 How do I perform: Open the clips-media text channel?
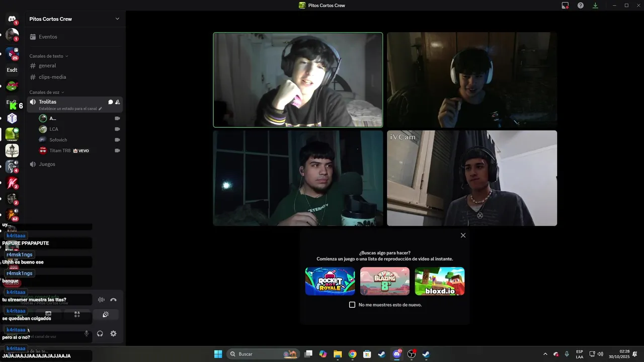click(75, 77)
